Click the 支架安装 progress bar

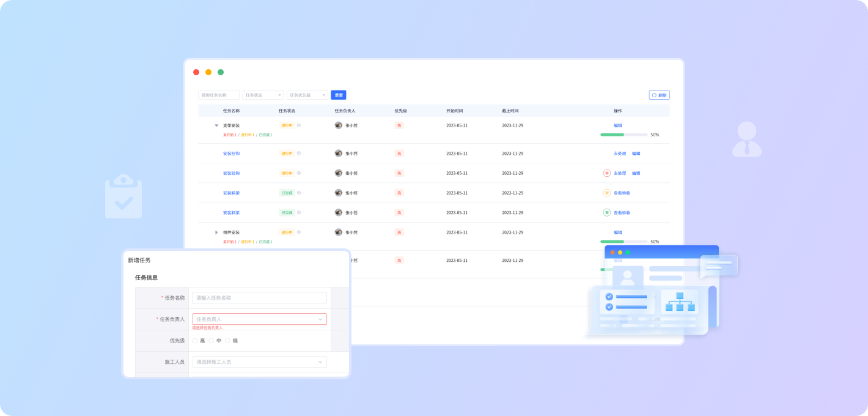[623, 135]
